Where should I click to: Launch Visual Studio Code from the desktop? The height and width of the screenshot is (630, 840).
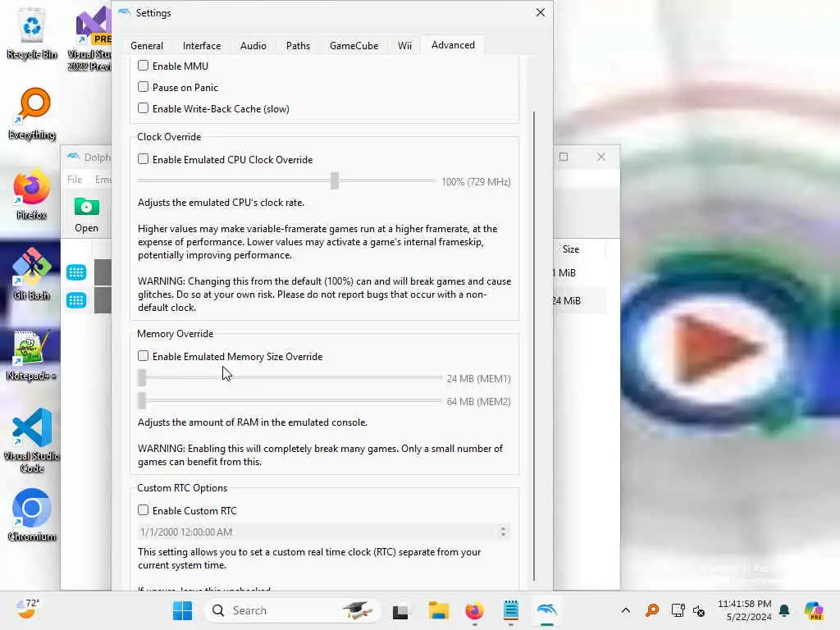(x=32, y=441)
